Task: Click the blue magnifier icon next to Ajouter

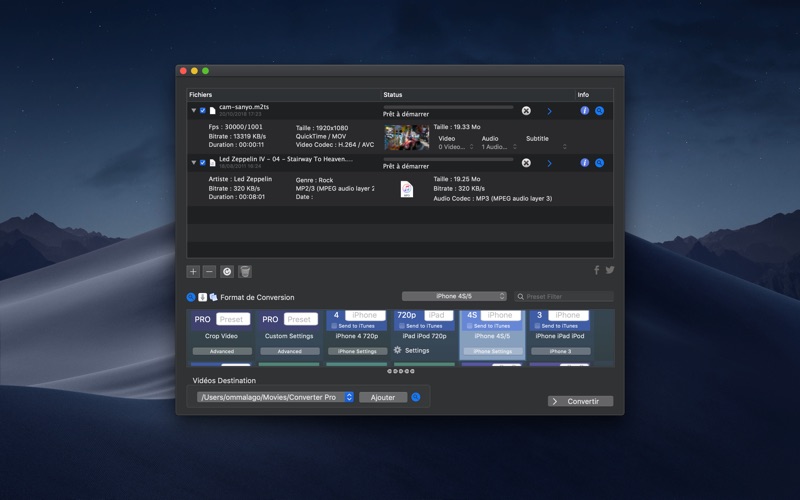Action: (416, 397)
